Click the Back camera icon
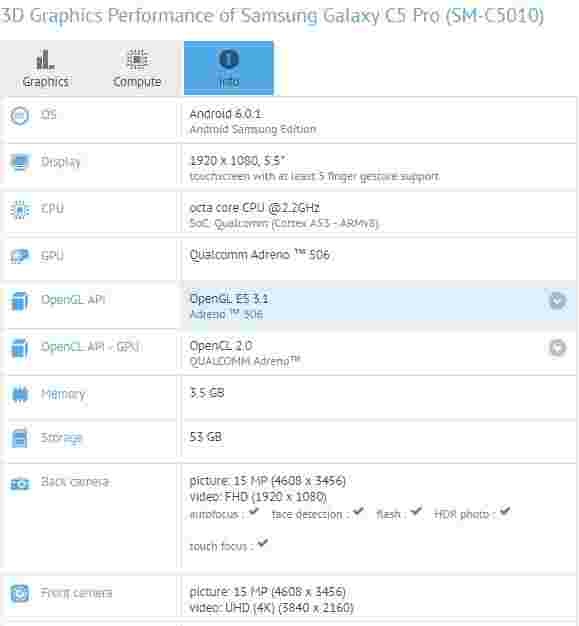Image resolution: width=579 pixels, height=626 pixels. point(20,484)
